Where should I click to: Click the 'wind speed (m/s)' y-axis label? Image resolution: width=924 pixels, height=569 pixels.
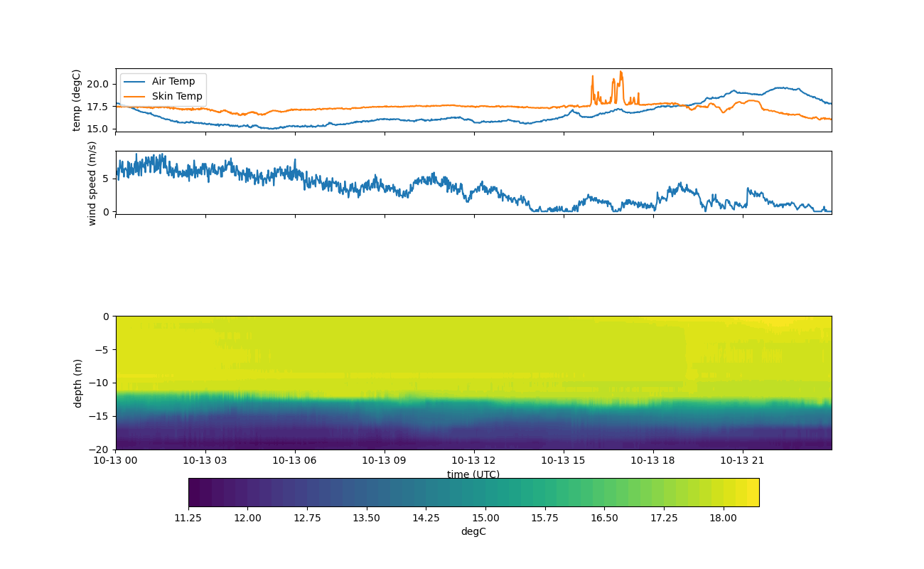click(92, 183)
